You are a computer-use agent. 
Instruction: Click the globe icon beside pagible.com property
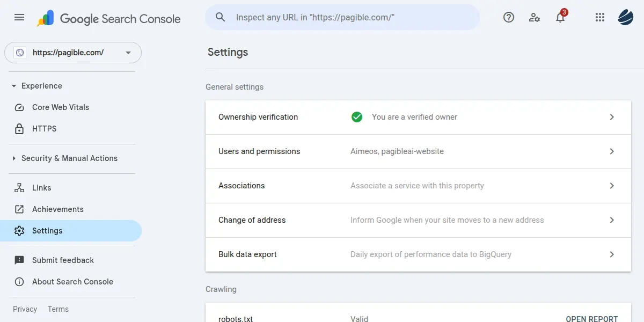tap(20, 53)
